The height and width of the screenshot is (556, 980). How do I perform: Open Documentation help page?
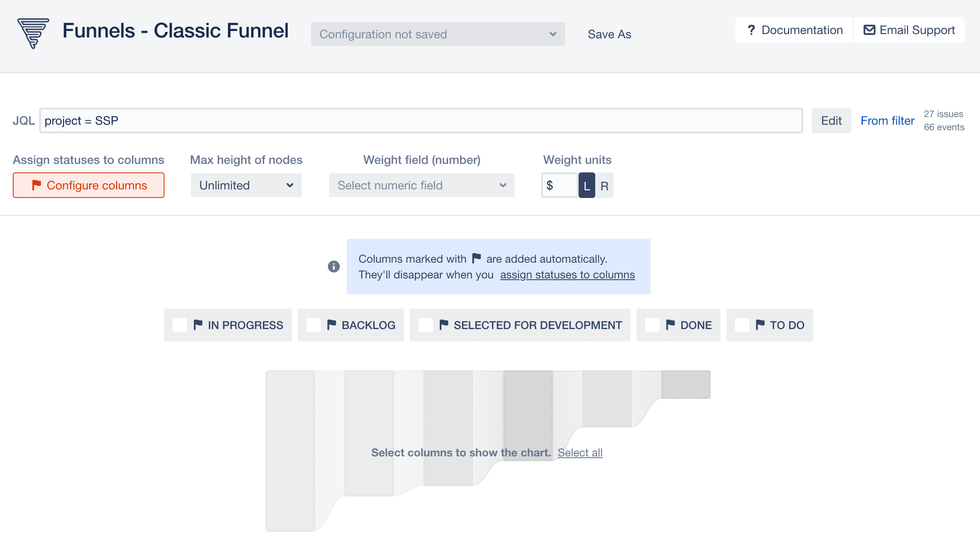click(794, 30)
